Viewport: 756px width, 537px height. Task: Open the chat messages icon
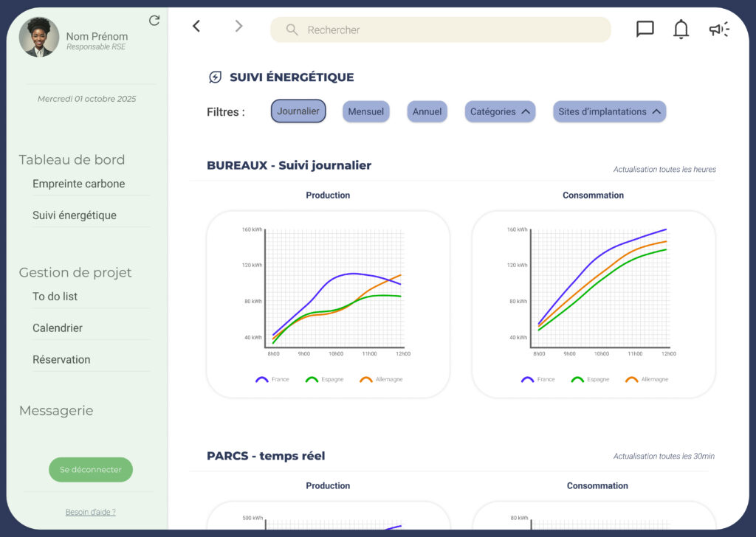645,29
